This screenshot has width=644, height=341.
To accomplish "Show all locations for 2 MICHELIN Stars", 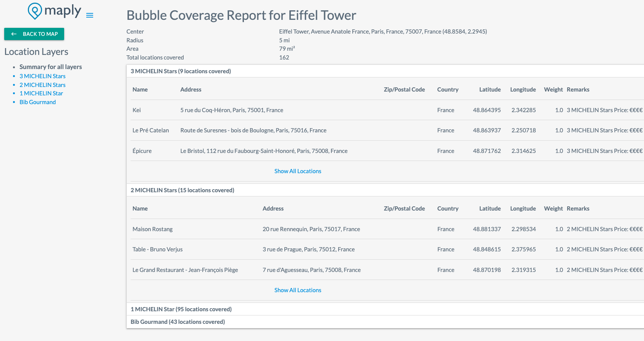I will point(298,290).
